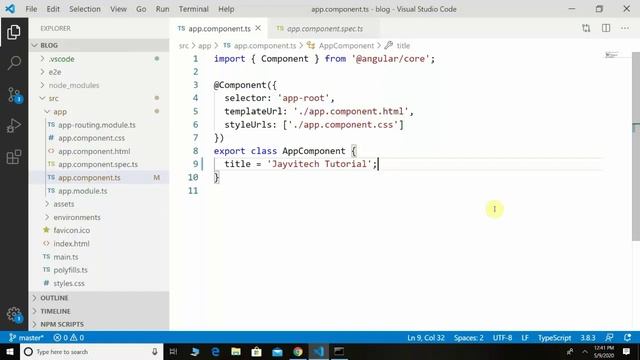Open the errors and warnings problems indicator
Viewport: 640px width, 360px height.
tap(69, 338)
